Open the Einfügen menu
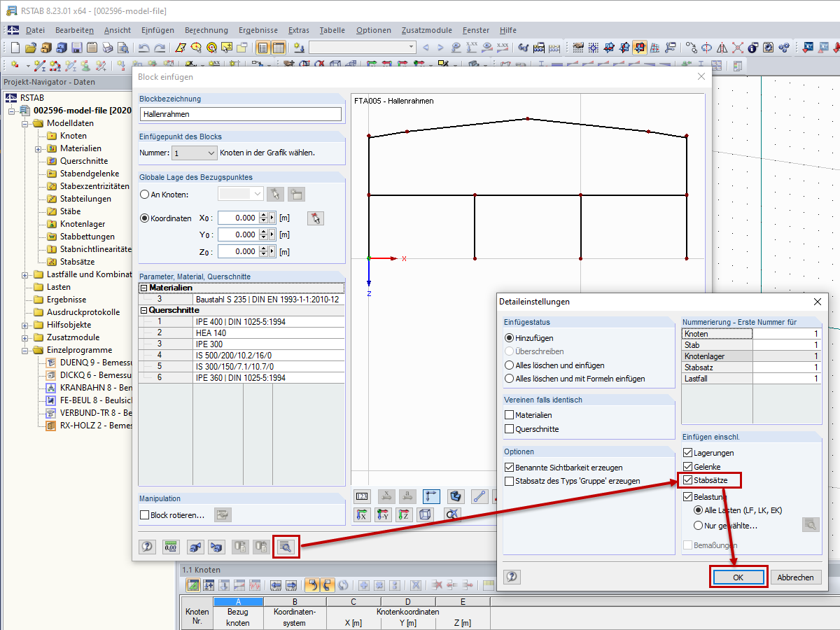Screen dimensions: 840x630 pos(157,30)
